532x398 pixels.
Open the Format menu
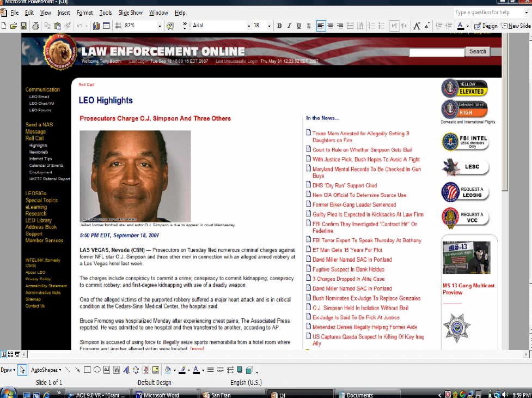84,13
